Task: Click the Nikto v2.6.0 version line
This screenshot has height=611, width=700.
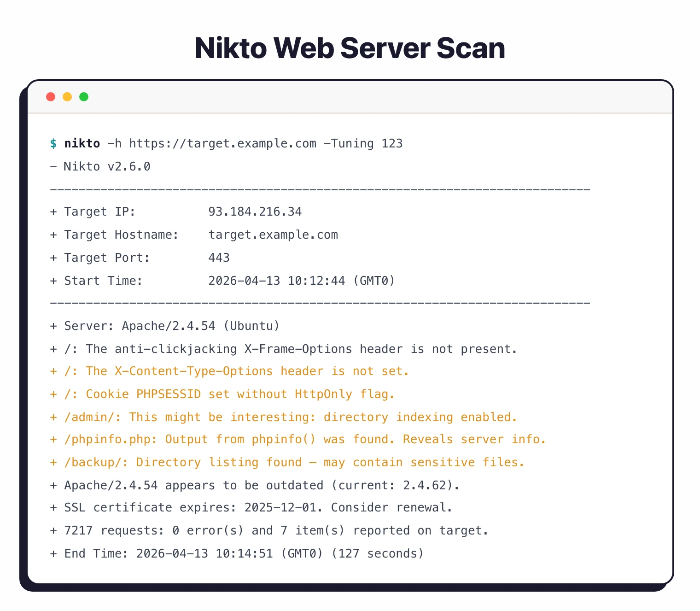Action: click(x=100, y=166)
